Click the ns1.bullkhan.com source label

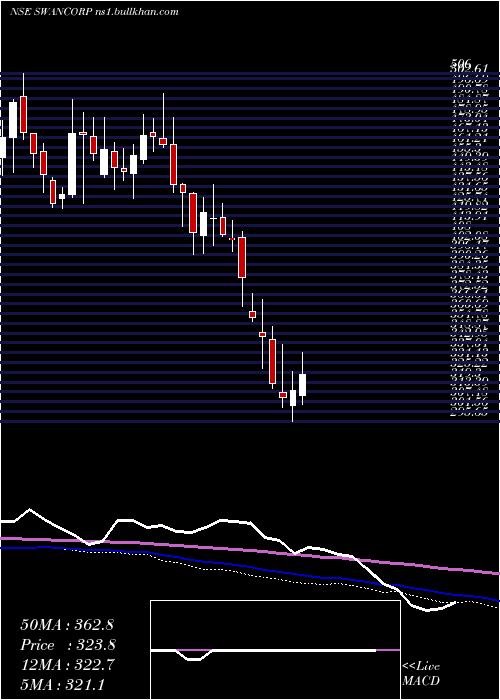point(137,12)
